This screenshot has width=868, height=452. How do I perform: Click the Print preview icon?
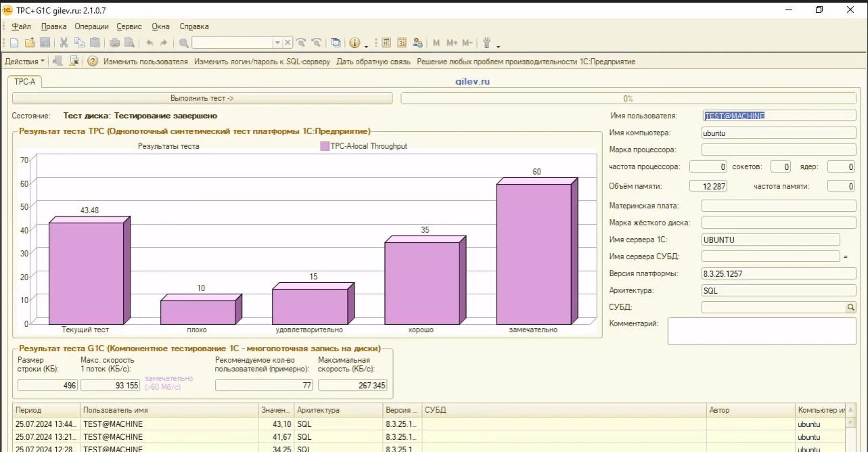pyautogui.click(x=129, y=43)
